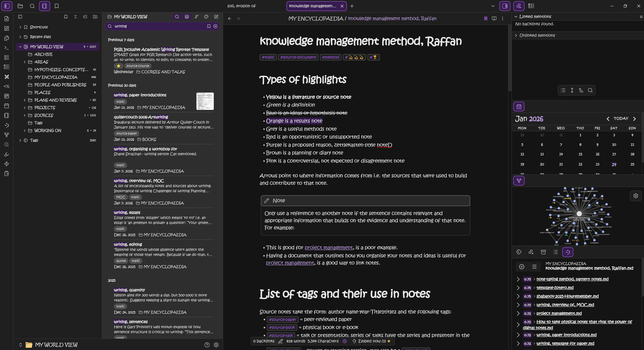
Task: Clear the writing search query
Action: (215, 26)
